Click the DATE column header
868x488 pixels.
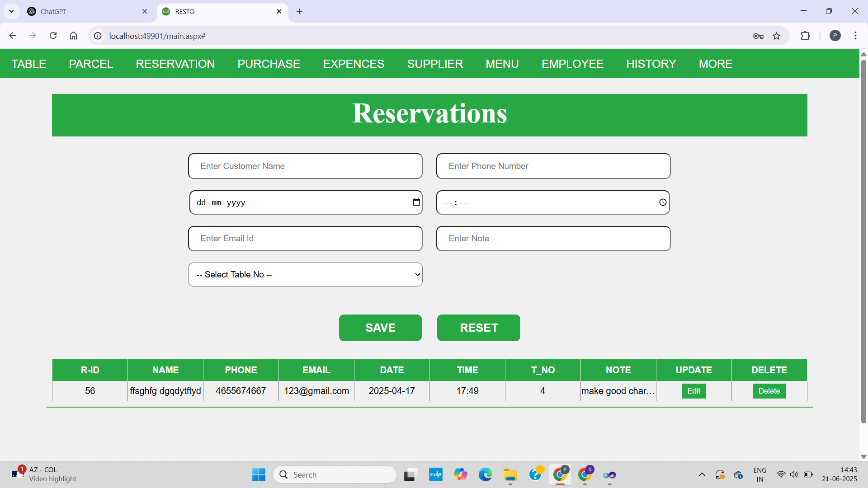(392, 370)
